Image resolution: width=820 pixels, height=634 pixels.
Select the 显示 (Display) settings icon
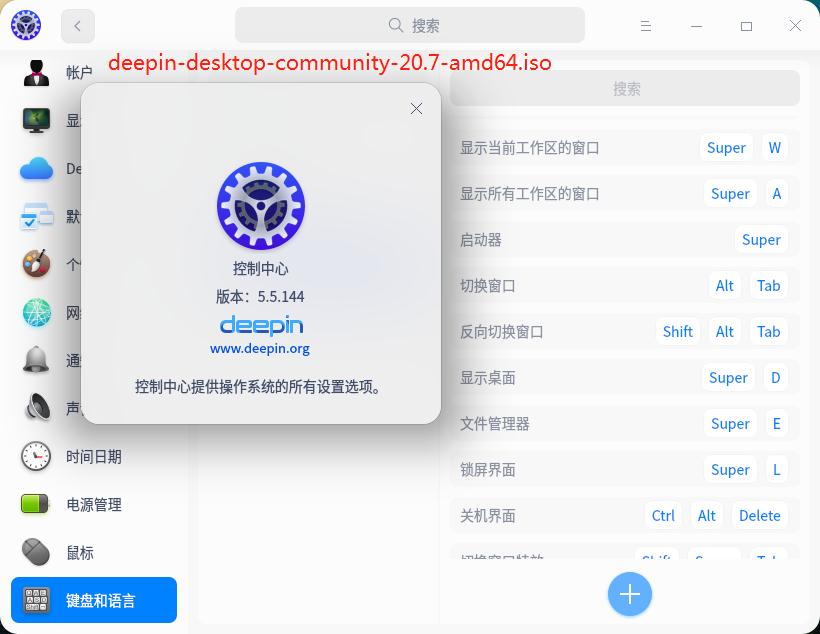36,120
